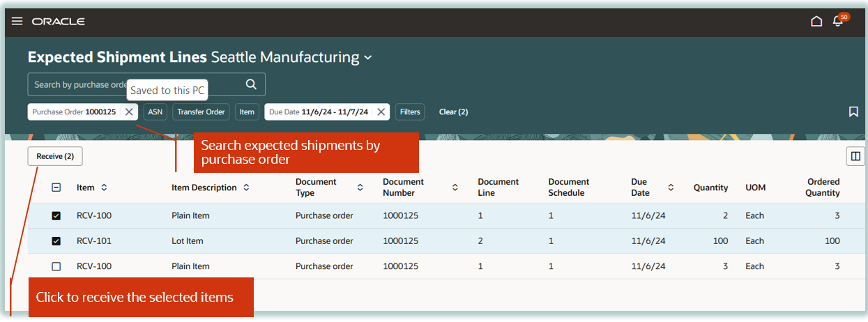868x322 pixels.
Task: Sort by the Due Date column
Action: (x=671, y=187)
